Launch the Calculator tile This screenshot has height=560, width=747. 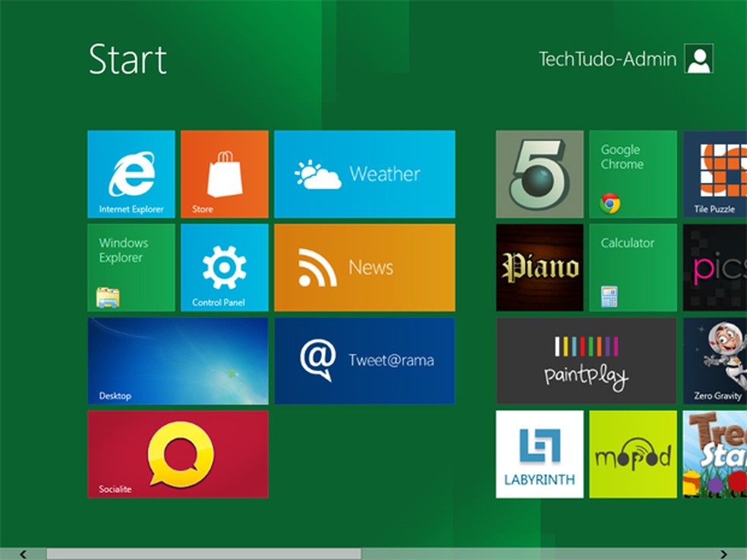[632, 268]
